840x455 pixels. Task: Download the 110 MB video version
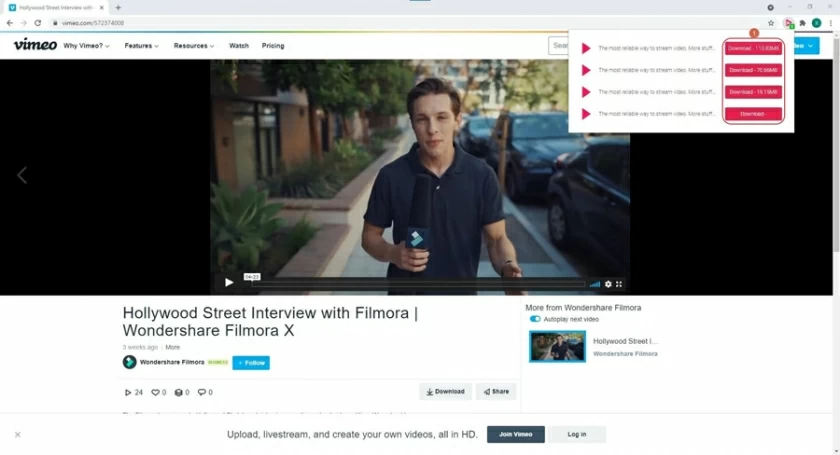(x=753, y=48)
